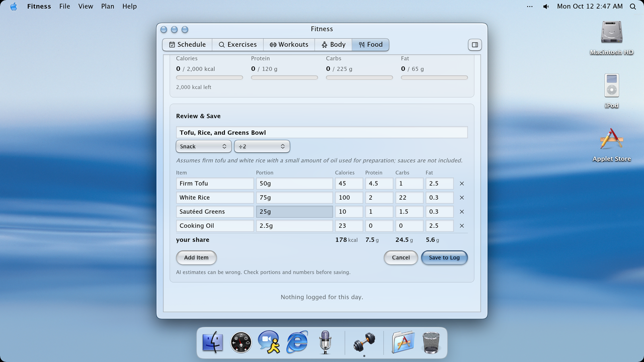Switch to the Body tab
644x362 pixels.
[334, 45]
